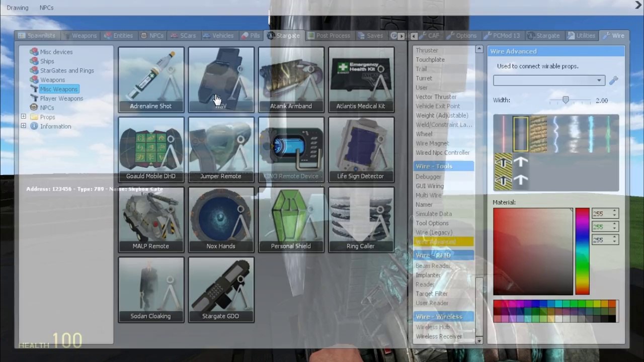Open the NPCs tab in the spawn menu
Screen dimensions: 644x362
click(152, 36)
